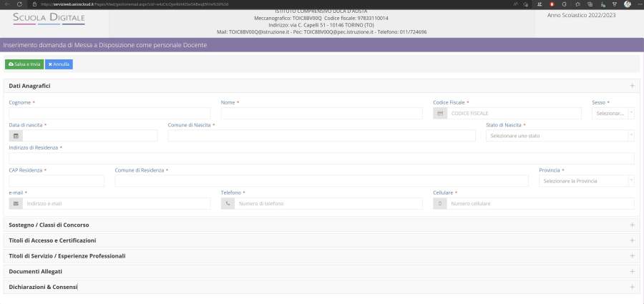
Task: Open the Provincia selection dropdown
Action: 586,181
